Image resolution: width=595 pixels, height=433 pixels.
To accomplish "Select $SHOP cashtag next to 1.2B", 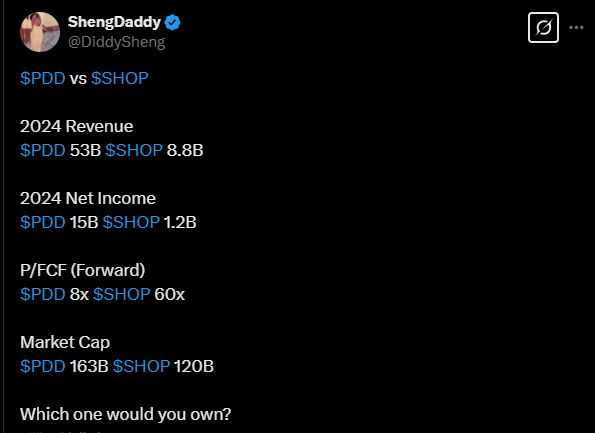I will point(131,222).
